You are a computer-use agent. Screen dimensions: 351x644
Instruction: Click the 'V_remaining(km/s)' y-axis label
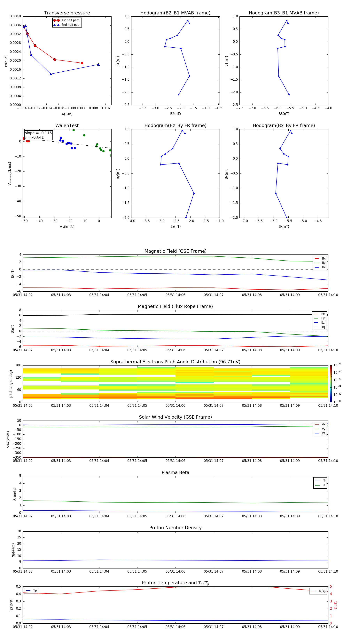coord(10,173)
